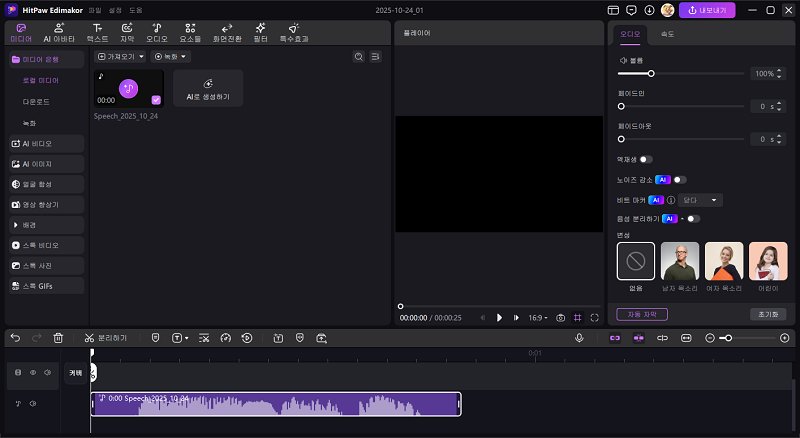Open the 텍스트 (Text) tool tab
The height and width of the screenshot is (438, 800).
(x=97, y=32)
